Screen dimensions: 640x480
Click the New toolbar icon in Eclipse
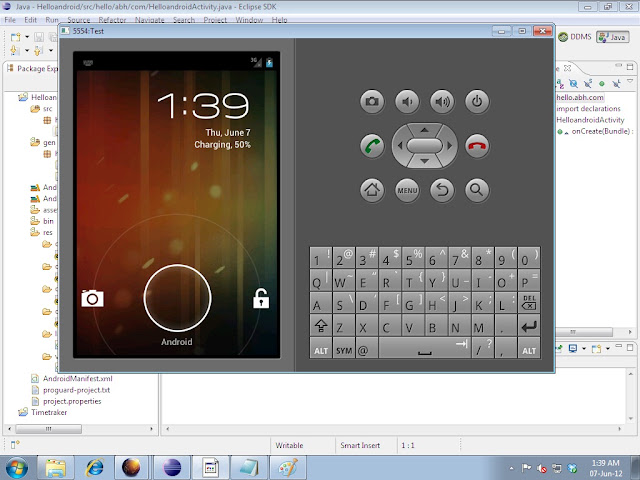click(x=16, y=37)
